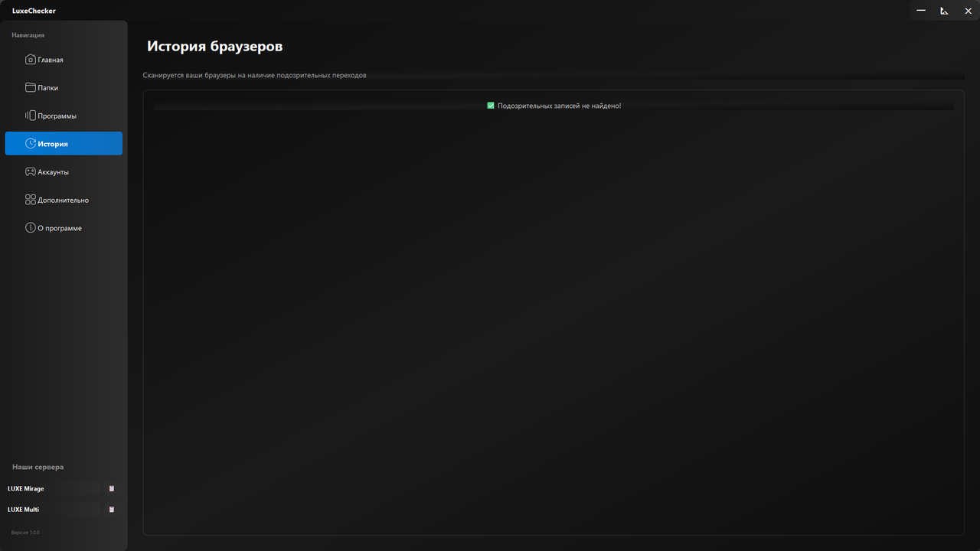This screenshot has width=980, height=551.
Task: Click the info circle icon beside О программе
Action: coord(31,228)
